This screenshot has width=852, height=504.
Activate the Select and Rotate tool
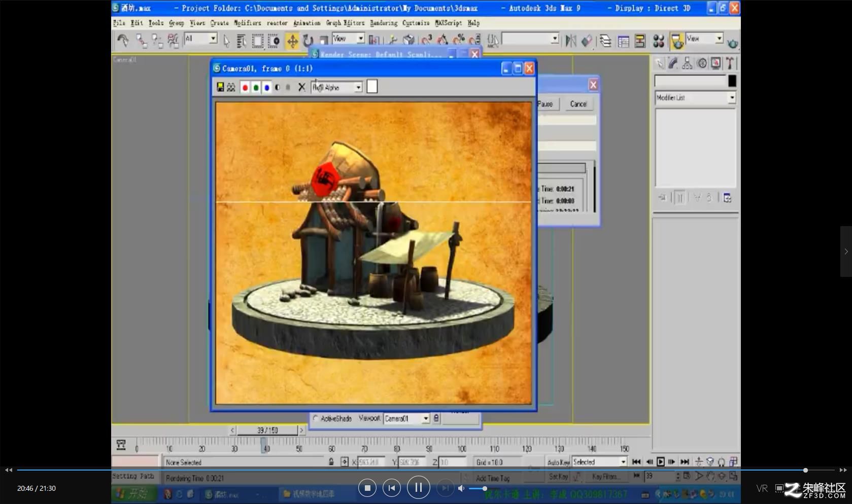point(308,41)
